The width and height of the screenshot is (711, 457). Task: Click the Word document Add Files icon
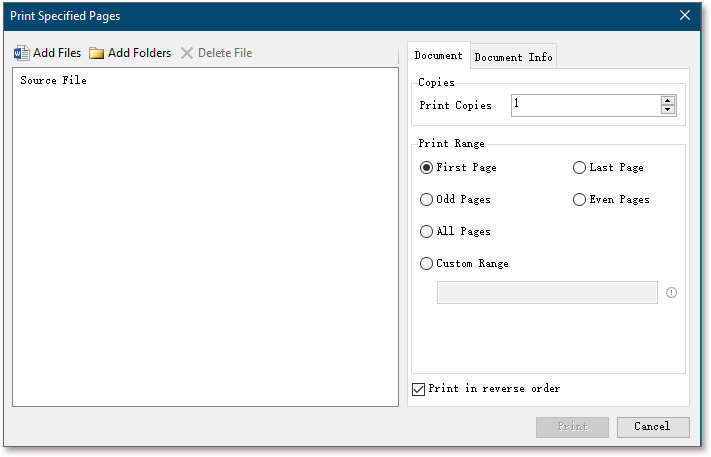(21, 53)
